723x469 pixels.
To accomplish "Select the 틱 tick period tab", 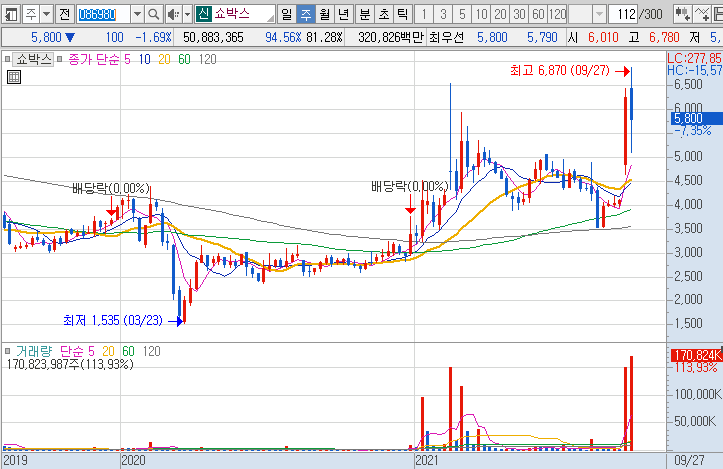I will click(x=403, y=14).
